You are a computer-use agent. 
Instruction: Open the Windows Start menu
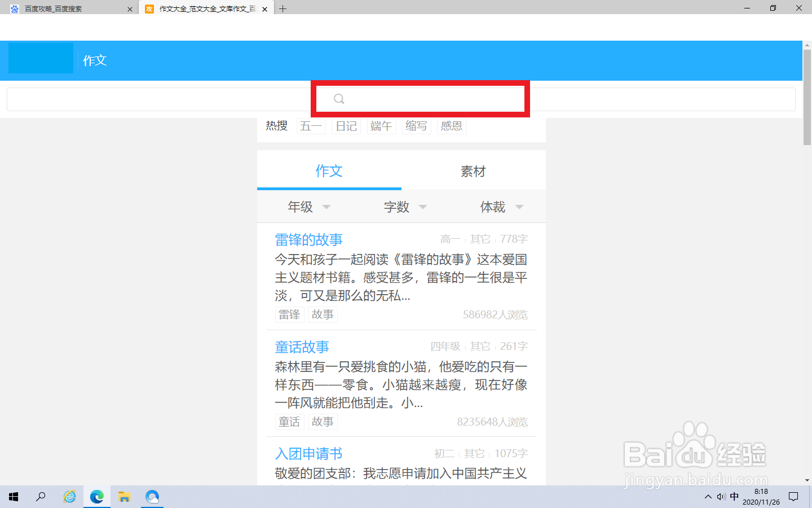coord(14,497)
